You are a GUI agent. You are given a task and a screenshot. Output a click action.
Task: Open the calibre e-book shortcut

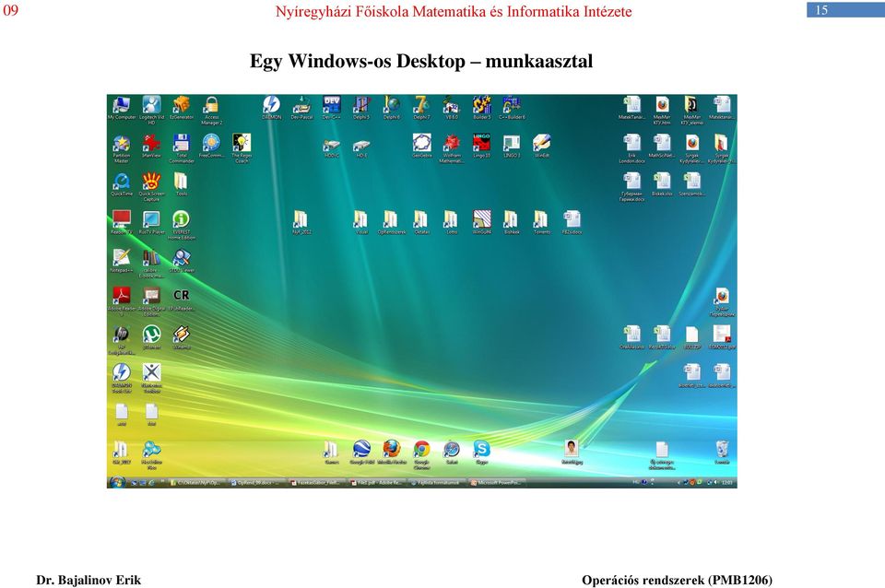click(151, 264)
